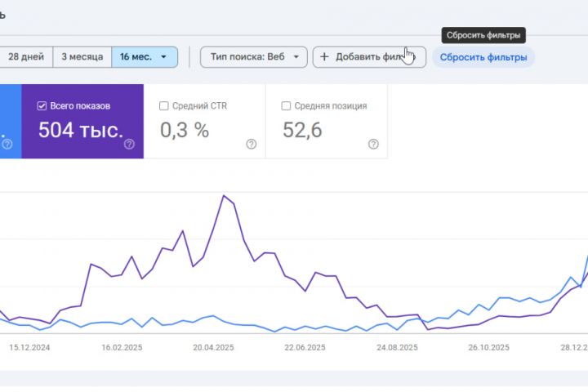Open the help icon on Средний CTR card
The height and width of the screenshot is (392, 588).
pos(251,145)
